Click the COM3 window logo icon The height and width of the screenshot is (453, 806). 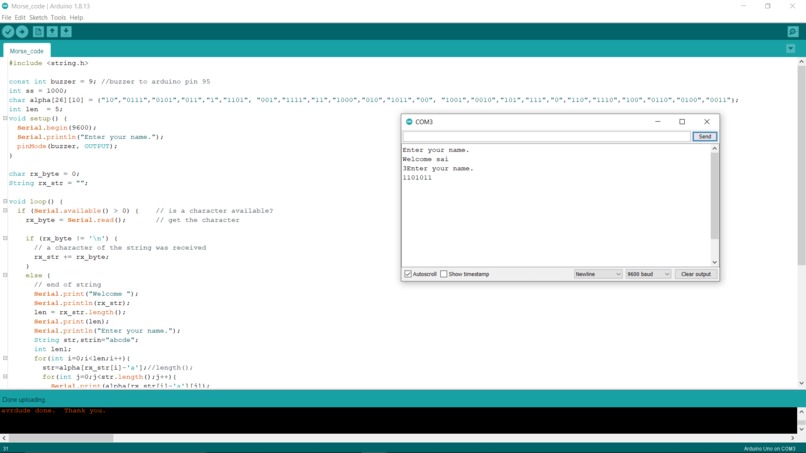click(x=409, y=122)
